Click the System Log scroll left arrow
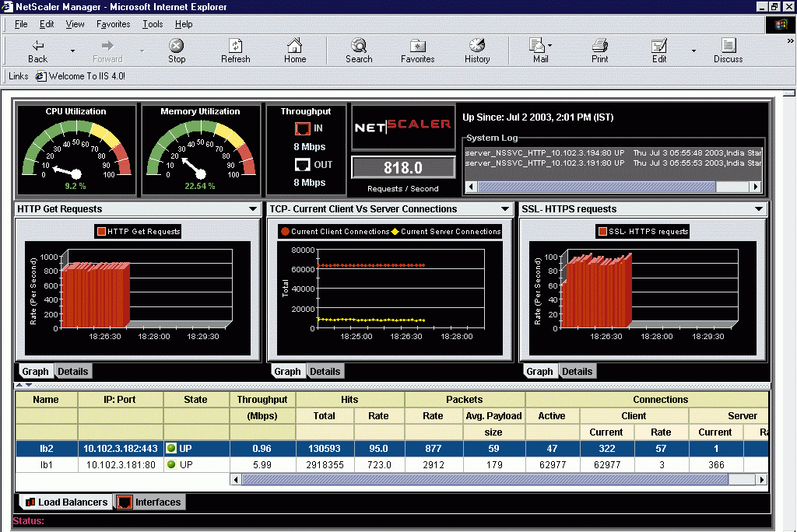 pos(471,187)
